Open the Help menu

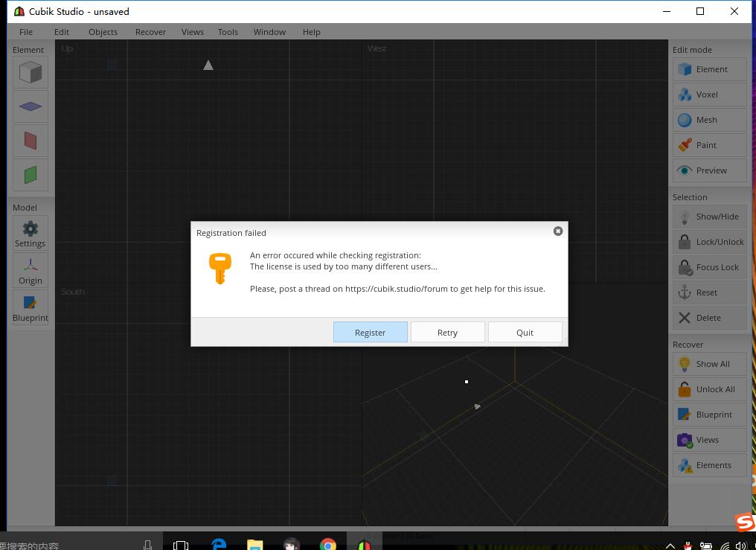(312, 32)
